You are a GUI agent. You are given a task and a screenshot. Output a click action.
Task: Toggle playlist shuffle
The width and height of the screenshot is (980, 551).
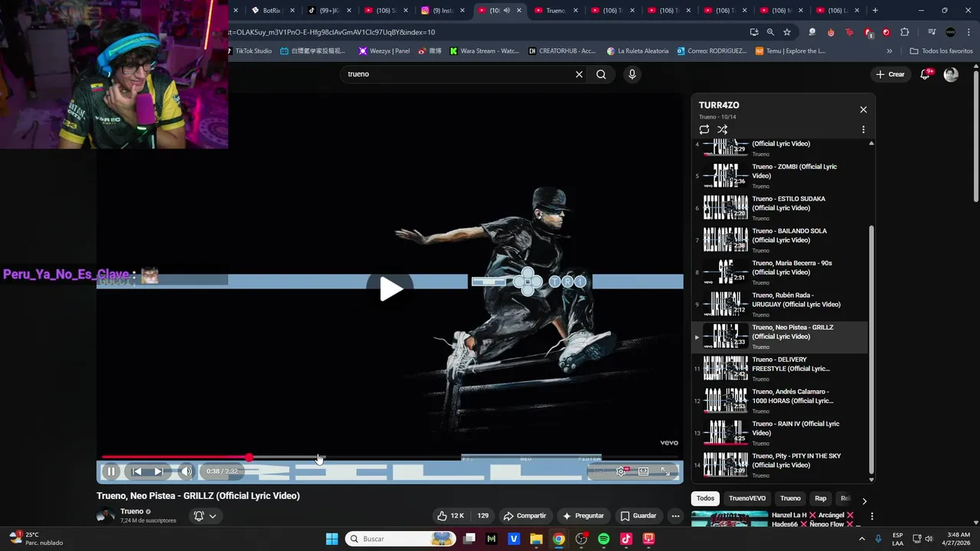coord(722,129)
